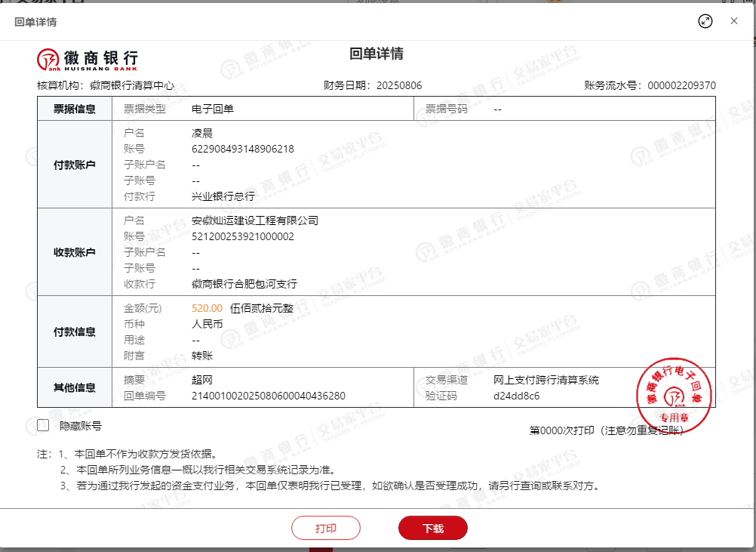756x552 pixels.
Task: Click the payee name 安徽灿运建设工程有限公司
Action: pos(254,220)
